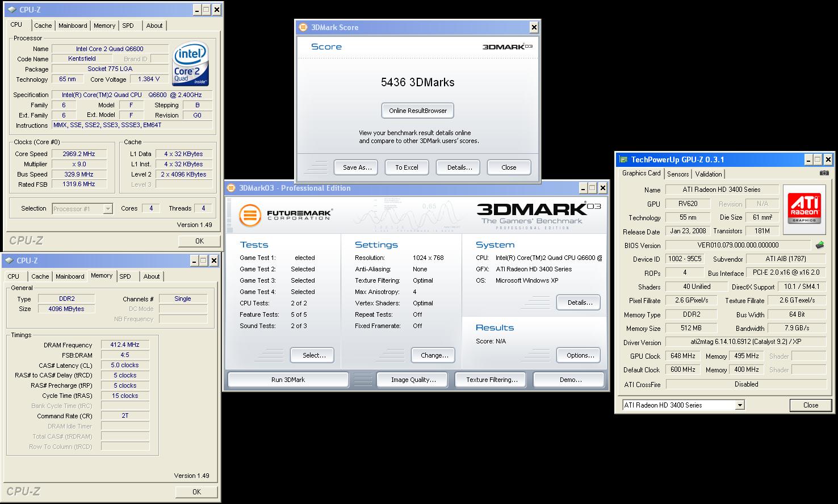The width and height of the screenshot is (838, 504).
Task: Open the Processor #1 selection dropdown
Action: point(108,209)
